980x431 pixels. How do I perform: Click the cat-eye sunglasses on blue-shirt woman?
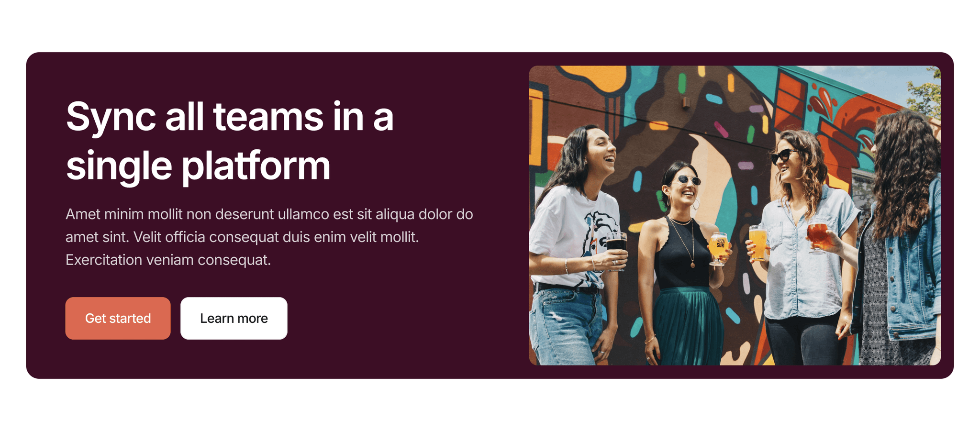pyautogui.click(x=783, y=155)
